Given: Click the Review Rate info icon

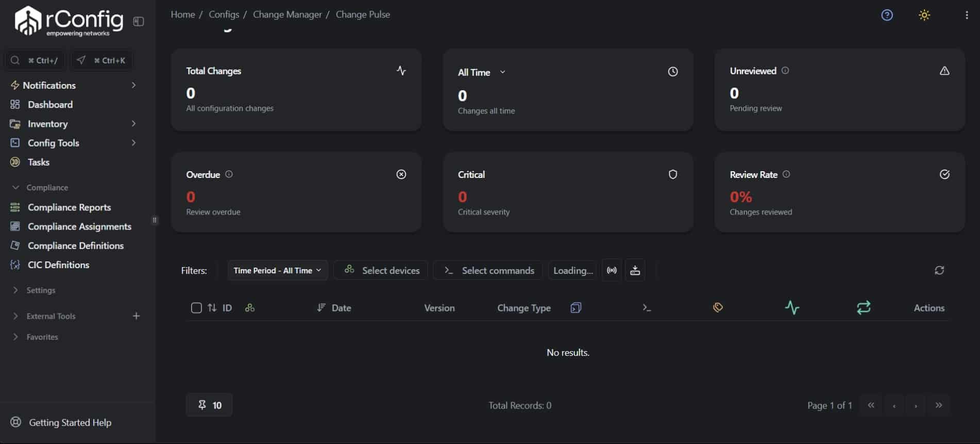Looking at the screenshot, I should (x=786, y=174).
